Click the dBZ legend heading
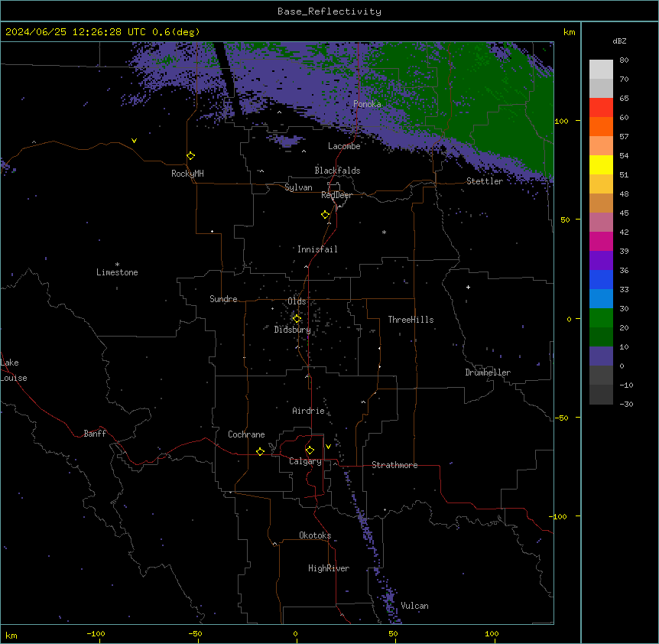The width and height of the screenshot is (659, 644). (619, 41)
